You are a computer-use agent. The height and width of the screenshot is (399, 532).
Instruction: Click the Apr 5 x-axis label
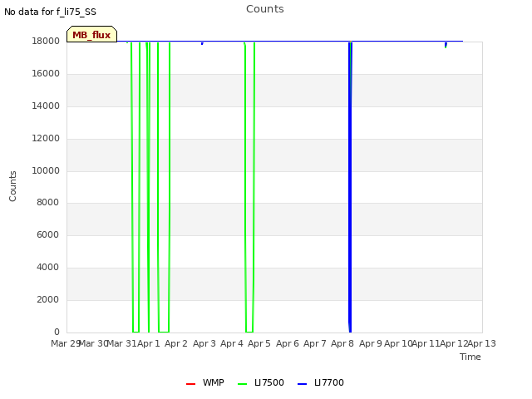coord(259,343)
